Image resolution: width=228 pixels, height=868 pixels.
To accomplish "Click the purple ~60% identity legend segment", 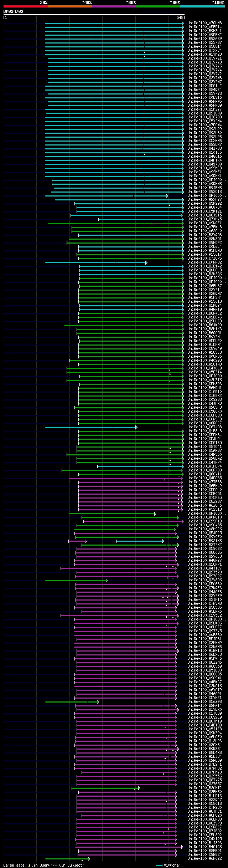I will (114, 6).
